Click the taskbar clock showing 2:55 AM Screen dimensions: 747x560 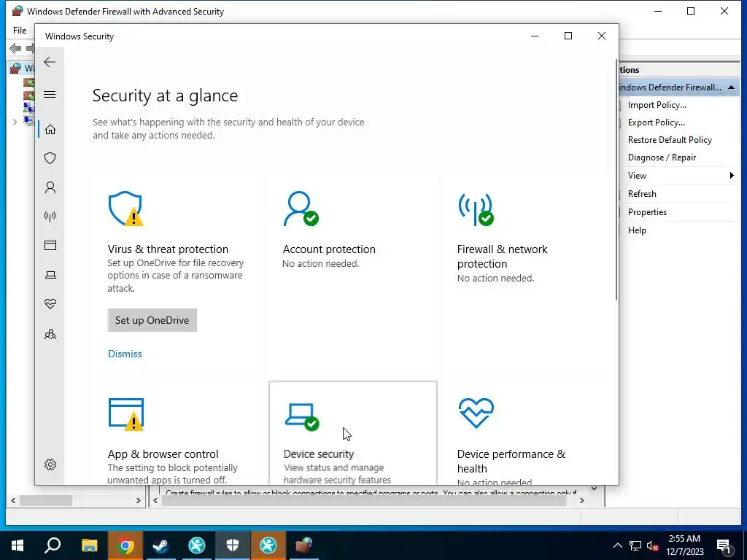(x=684, y=545)
